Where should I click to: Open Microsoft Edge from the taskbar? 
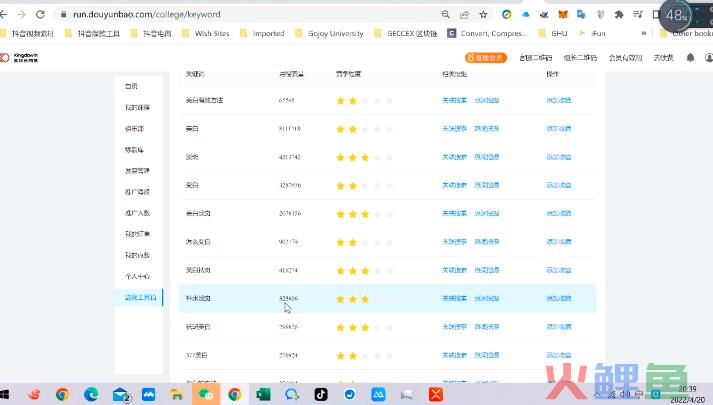(91, 394)
